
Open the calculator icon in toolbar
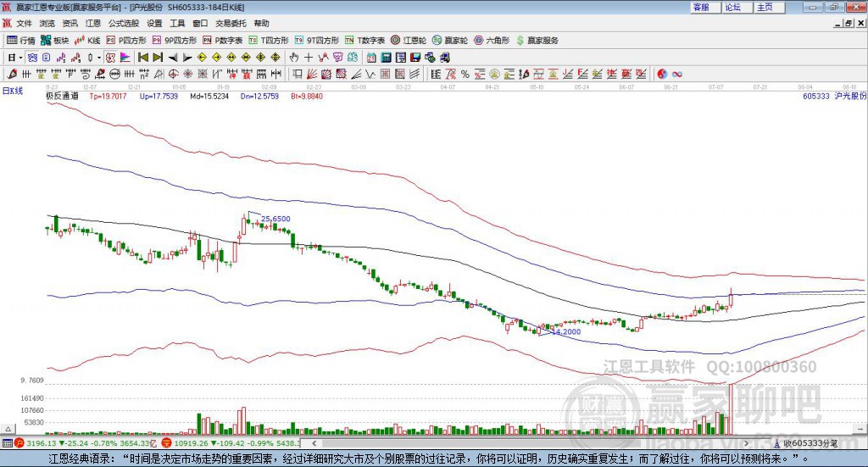click(386, 58)
